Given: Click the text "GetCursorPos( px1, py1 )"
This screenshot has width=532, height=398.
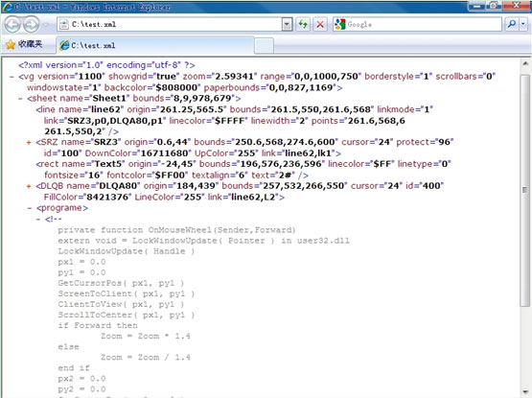Looking at the screenshot, I should (x=121, y=283).
